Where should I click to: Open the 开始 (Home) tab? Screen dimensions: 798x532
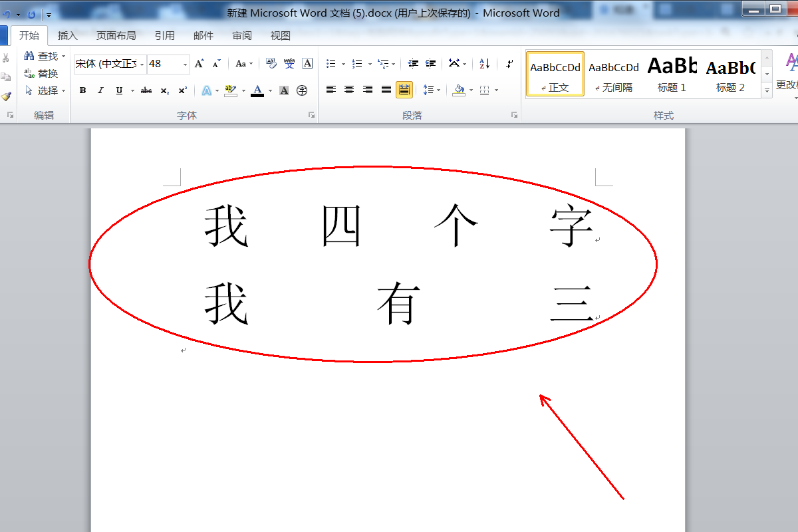click(29, 36)
